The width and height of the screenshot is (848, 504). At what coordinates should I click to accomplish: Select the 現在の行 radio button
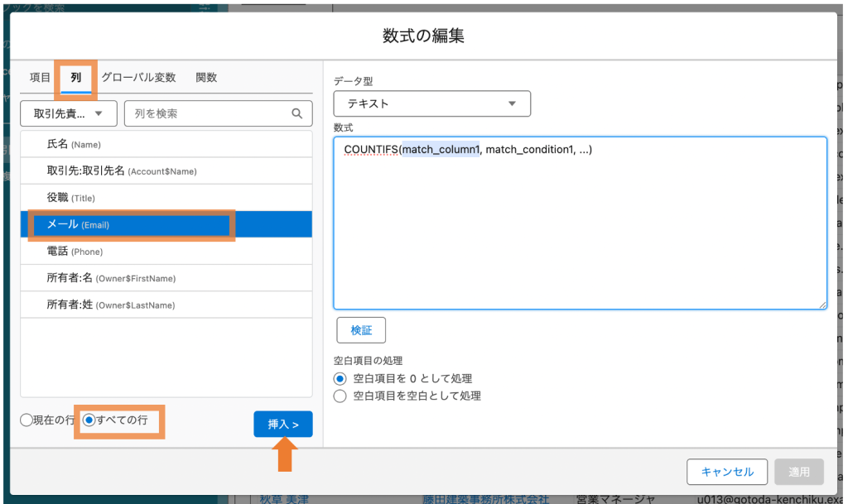(26, 420)
